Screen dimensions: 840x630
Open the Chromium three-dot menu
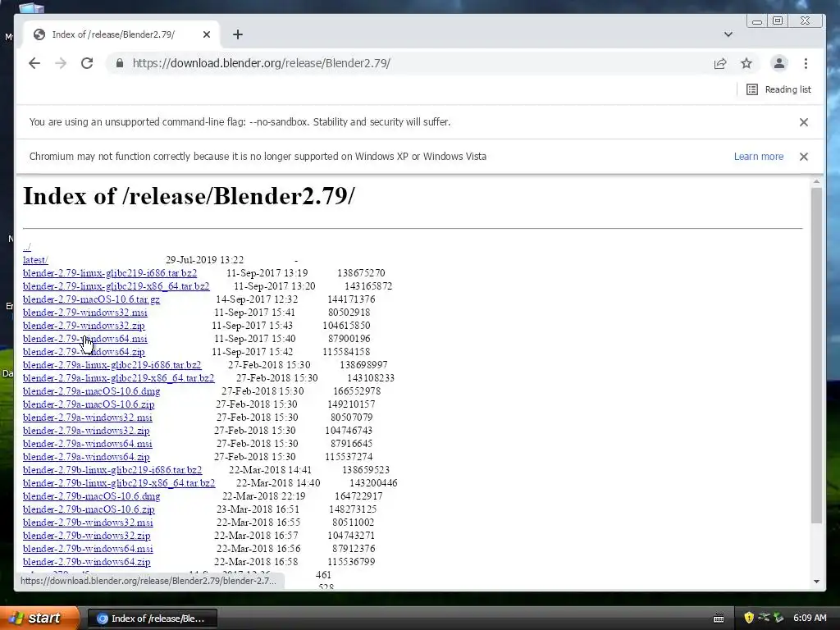[806, 63]
